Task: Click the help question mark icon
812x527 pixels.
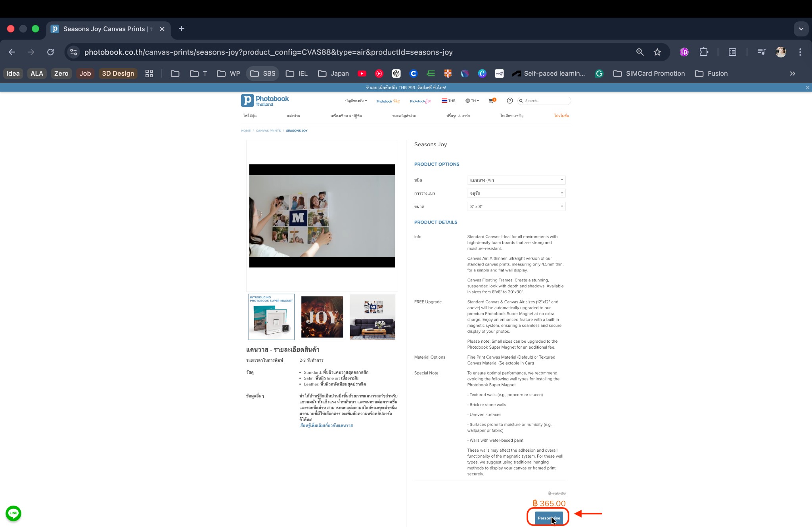Action: [510, 101]
